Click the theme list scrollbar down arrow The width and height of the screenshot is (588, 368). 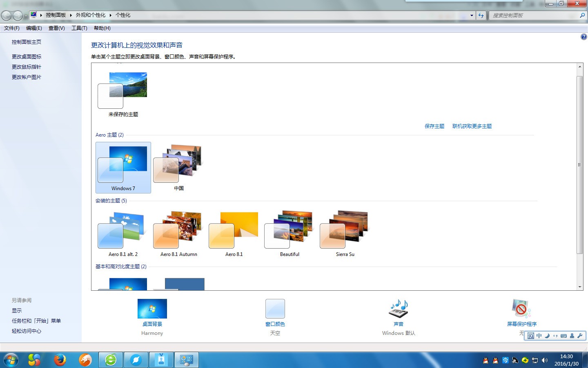point(580,287)
